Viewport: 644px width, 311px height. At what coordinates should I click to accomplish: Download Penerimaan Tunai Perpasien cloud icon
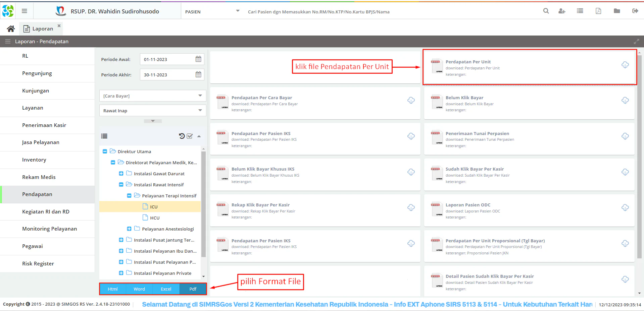point(625,136)
